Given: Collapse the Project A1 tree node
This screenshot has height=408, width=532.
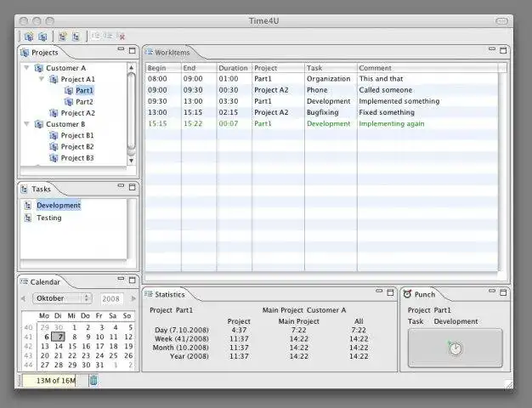Looking at the screenshot, I should pos(42,79).
